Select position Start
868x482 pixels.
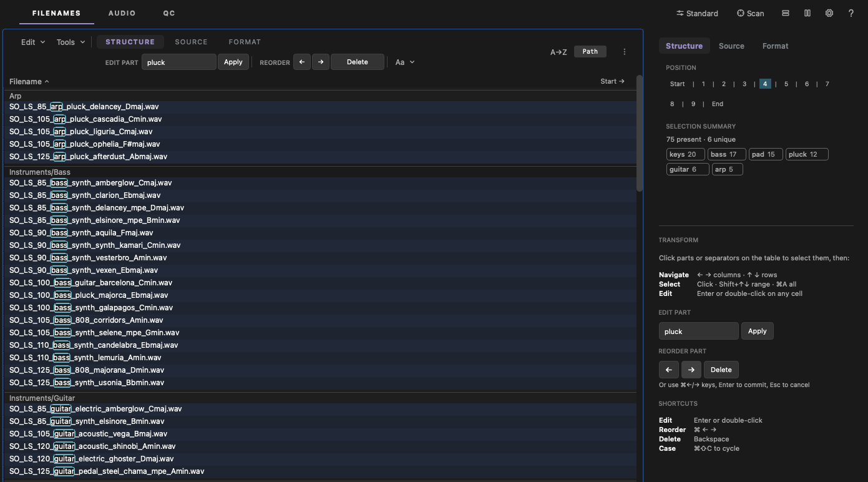coord(677,84)
